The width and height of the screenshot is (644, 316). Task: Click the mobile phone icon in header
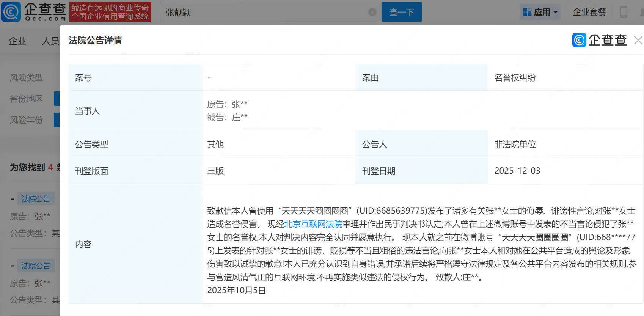point(624,12)
